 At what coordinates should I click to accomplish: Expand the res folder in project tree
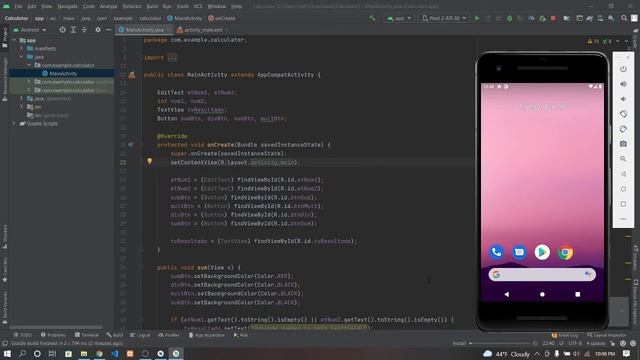coord(22,107)
